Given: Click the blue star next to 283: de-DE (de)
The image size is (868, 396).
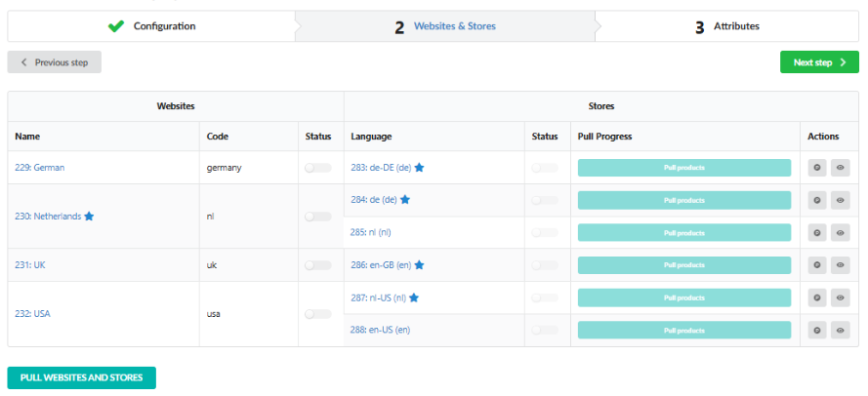Looking at the screenshot, I should [419, 167].
